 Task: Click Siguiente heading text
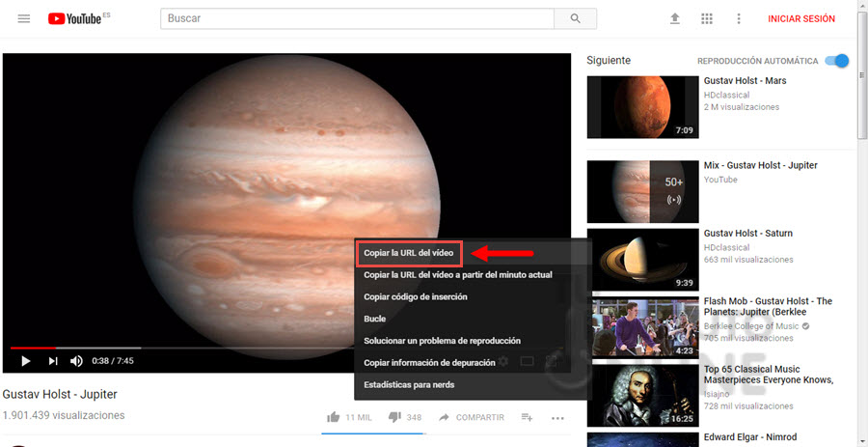pos(609,61)
